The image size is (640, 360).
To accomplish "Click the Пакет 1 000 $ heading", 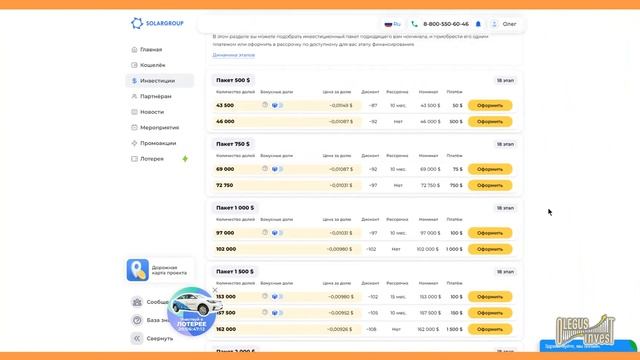I will tap(235, 208).
